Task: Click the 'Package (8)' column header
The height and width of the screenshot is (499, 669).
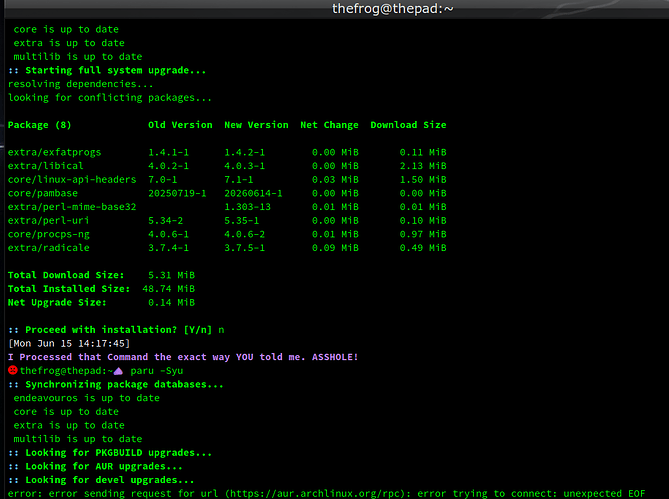Action: point(39,125)
